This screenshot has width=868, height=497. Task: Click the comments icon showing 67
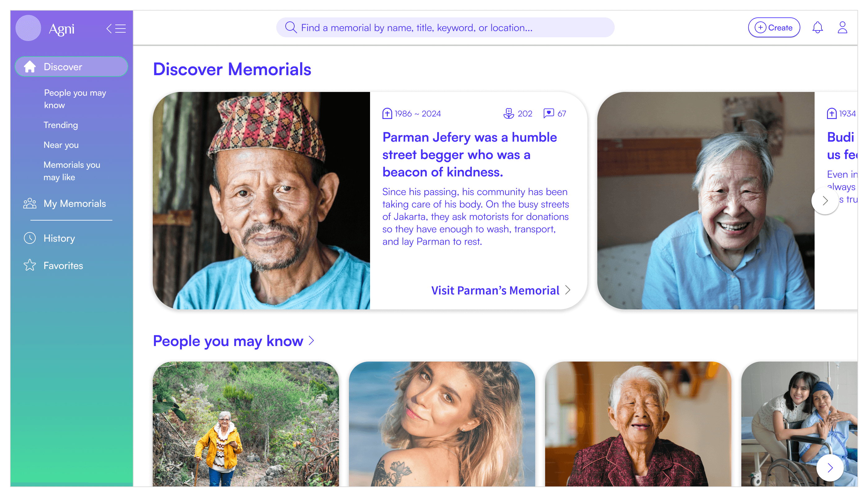click(x=549, y=113)
